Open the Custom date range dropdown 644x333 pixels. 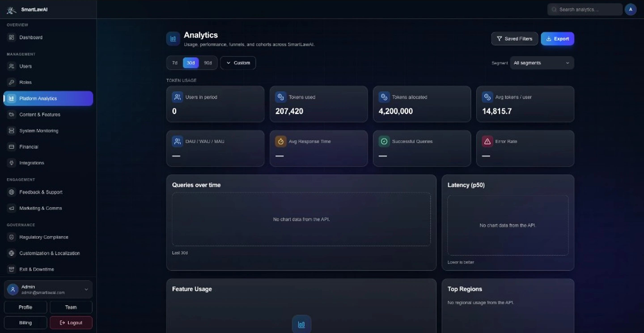pyautogui.click(x=238, y=63)
